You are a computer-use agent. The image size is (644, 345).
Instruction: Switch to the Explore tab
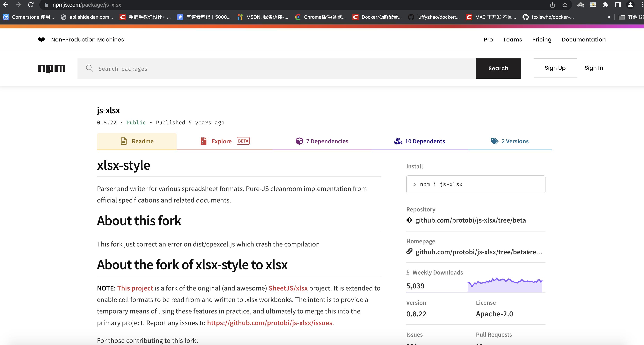click(222, 141)
